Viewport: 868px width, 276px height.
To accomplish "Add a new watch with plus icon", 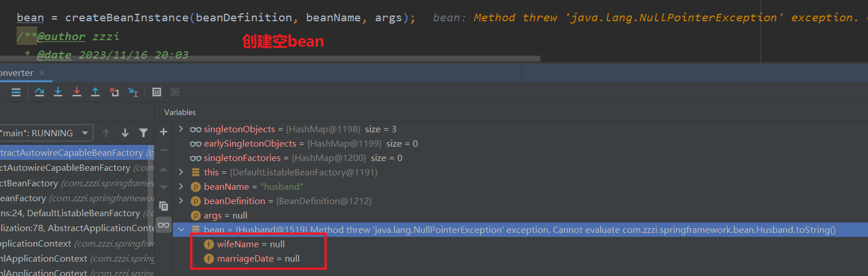I will point(164,132).
